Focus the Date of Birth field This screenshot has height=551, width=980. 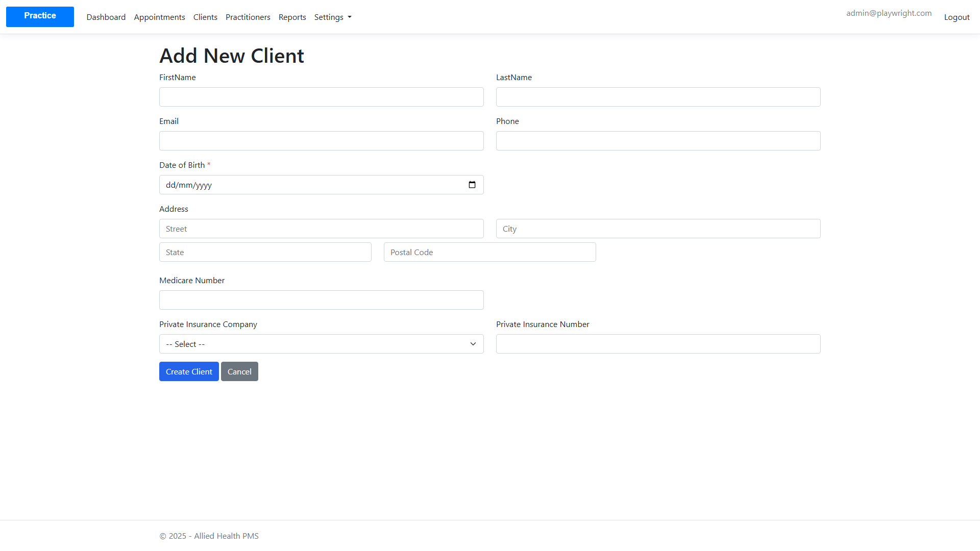[x=322, y=185]
